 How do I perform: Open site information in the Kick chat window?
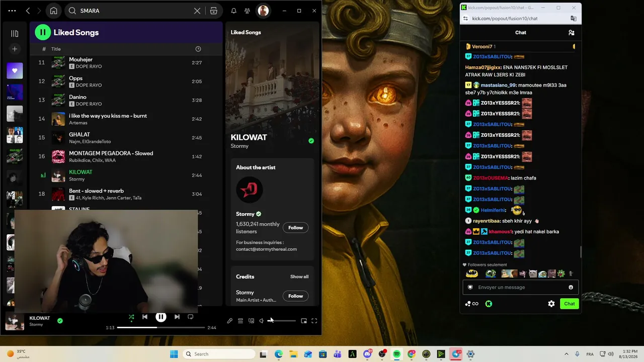465,19
